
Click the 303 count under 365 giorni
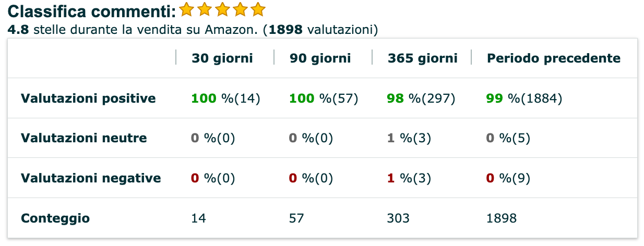398,218
